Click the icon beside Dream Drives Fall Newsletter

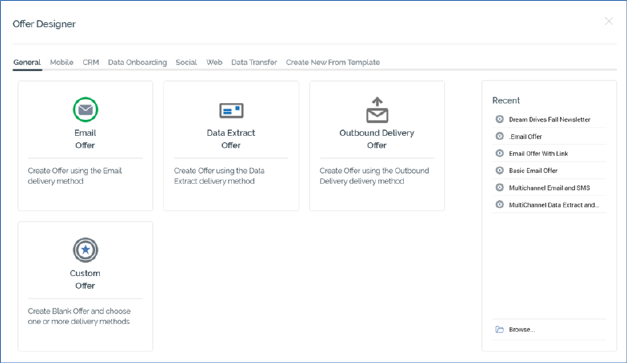pyautogui.click(x=499, y=119)
